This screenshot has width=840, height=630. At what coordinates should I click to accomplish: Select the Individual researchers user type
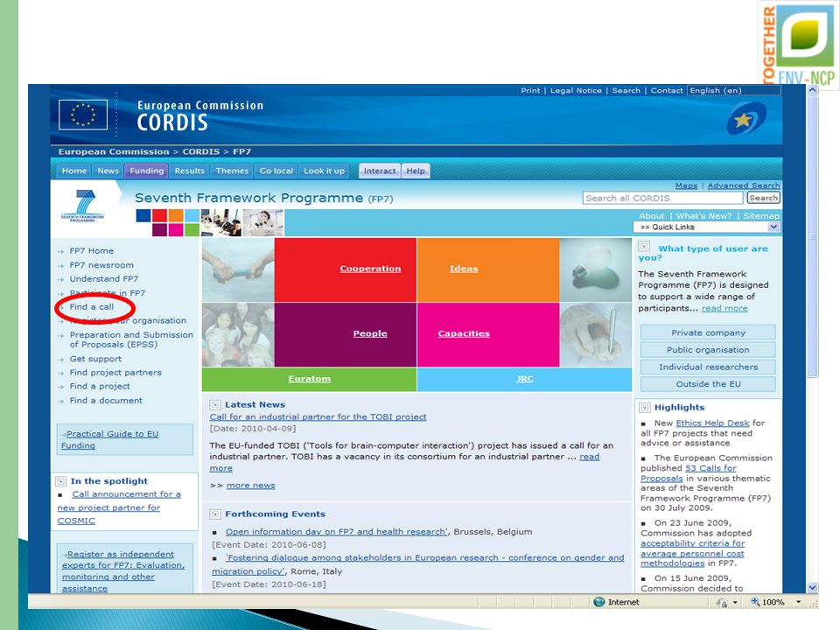[708, 367]
